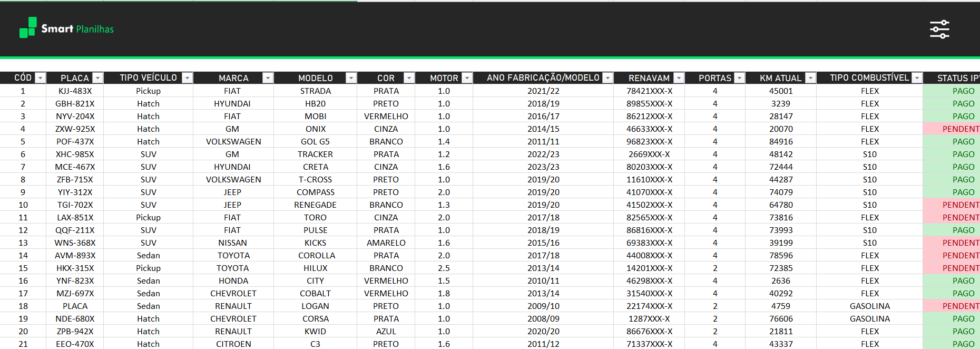This screenshot has height=349, width=980.
Task: Expand the PLACA filter arrow
Action: [97, 78]
